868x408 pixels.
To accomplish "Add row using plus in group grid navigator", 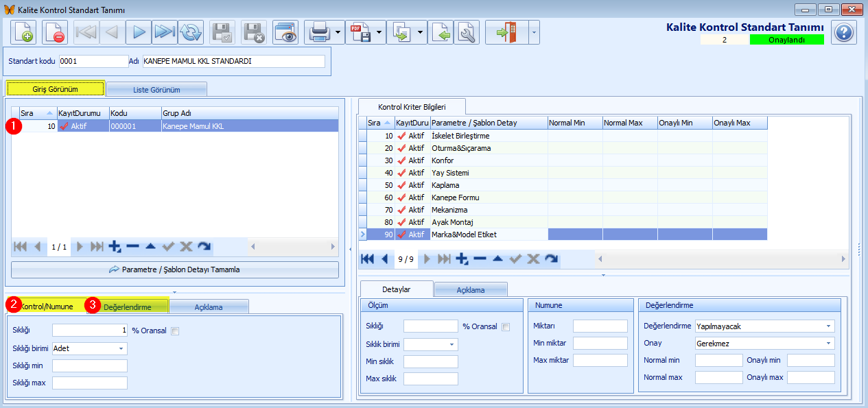I will pyautogui.click(x=115, y=247).
